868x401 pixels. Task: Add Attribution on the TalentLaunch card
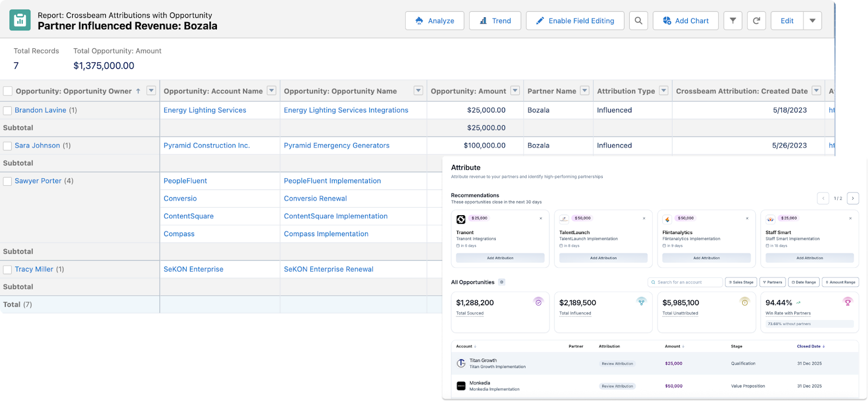coord(603,258)
